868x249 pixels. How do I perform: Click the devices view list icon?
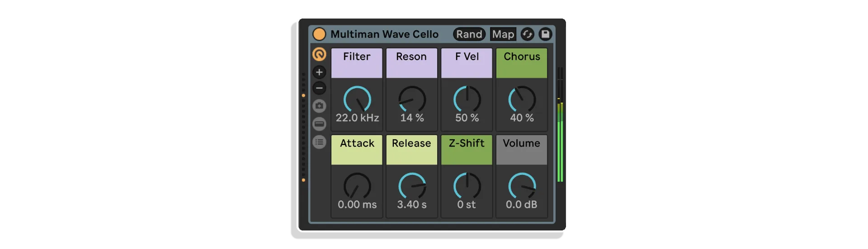(x=319, y=142)
